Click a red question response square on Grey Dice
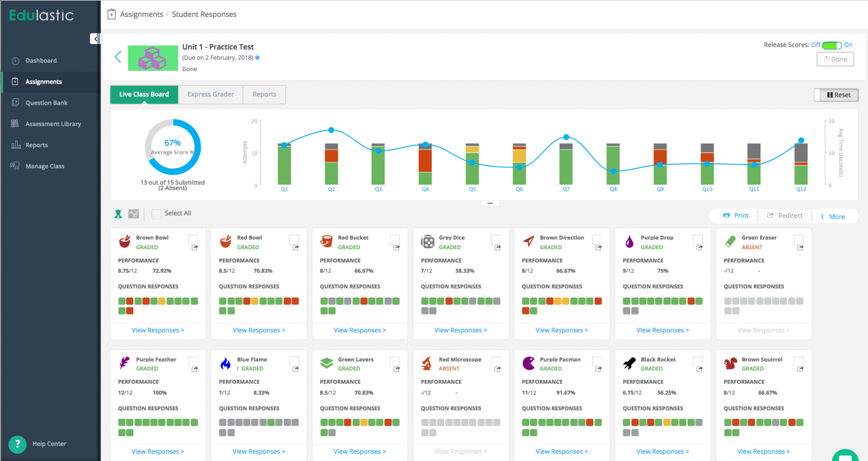The image size is (868, 461). 449,301
